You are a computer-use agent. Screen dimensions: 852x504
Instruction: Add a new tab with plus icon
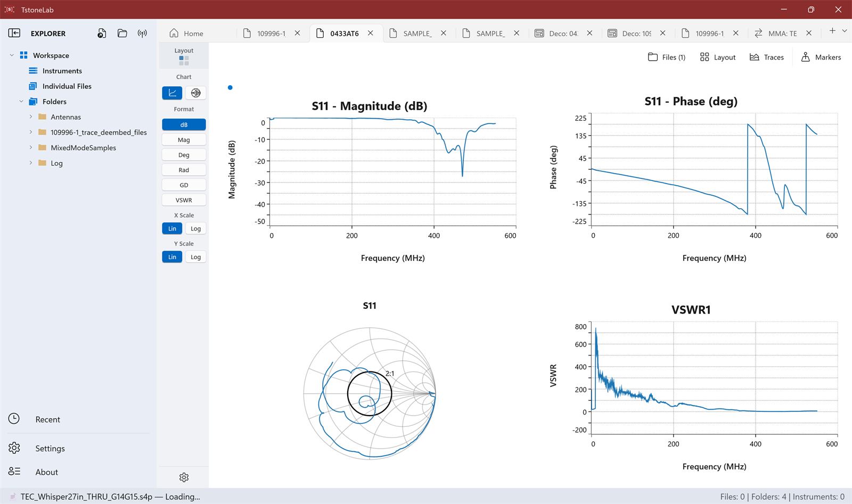(x=832, y=31)
